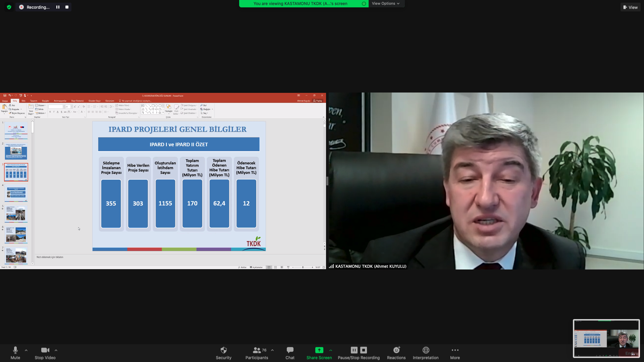Image resolution: width=644 pixels, height=362 pixels.
Task: Open Şekil Dolgusu shape fill dropdown
Action: [189, 105]
